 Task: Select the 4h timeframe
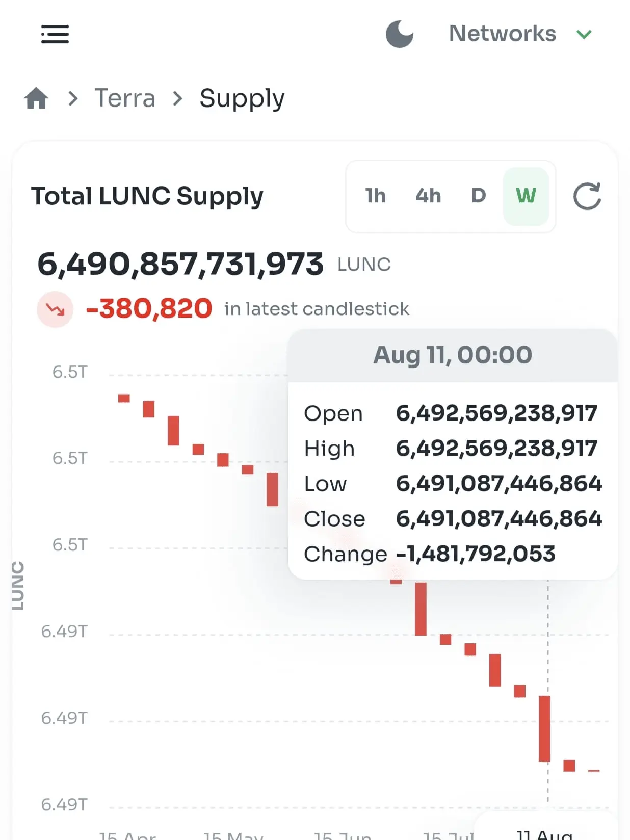428,196
